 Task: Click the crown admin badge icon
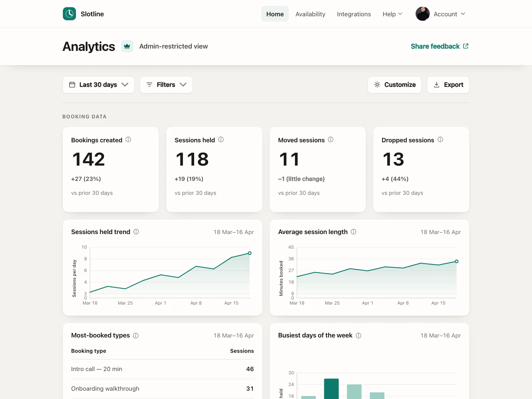click(x=127, y=46)
